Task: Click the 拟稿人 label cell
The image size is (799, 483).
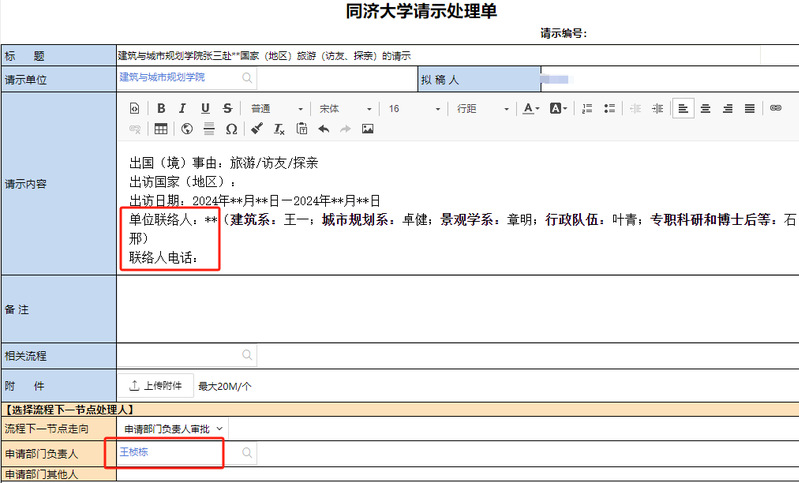Action: tap(479, 79)
